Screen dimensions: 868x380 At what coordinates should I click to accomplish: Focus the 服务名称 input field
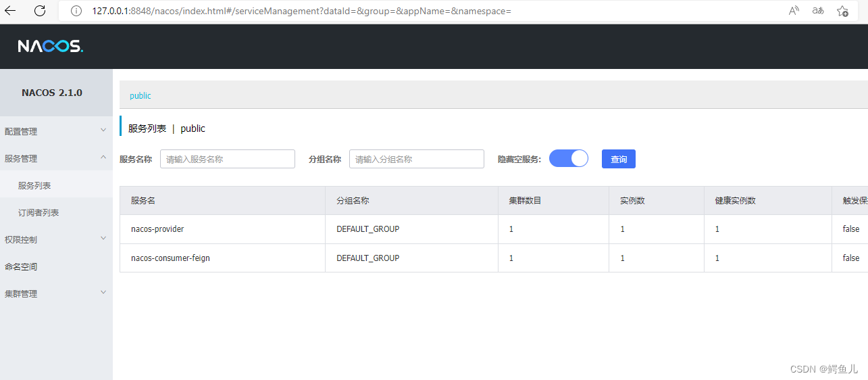click(228, 159)
